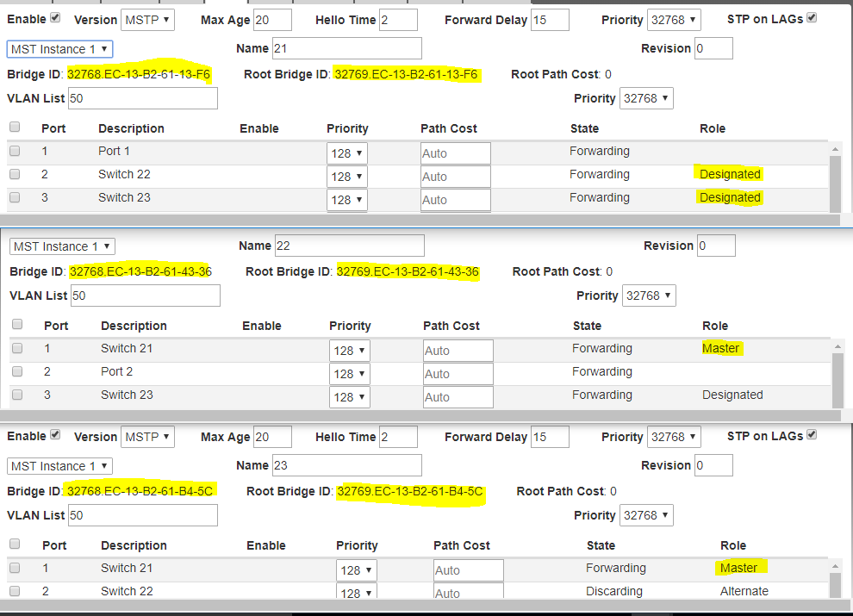Uncheck the topmost Enable checkbox
This screenshot has width=853, height=616.
56,18
